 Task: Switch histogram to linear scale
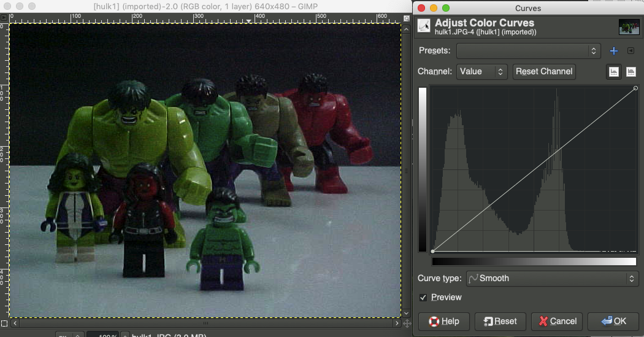tap(613, 72)
